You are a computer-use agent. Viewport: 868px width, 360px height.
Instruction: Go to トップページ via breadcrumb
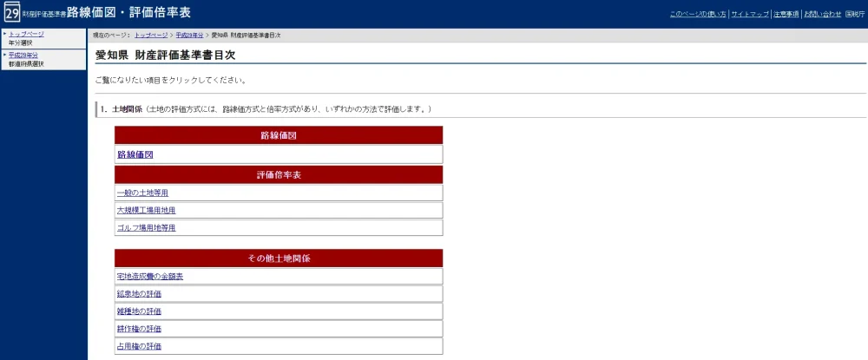[x=152, y=35]
